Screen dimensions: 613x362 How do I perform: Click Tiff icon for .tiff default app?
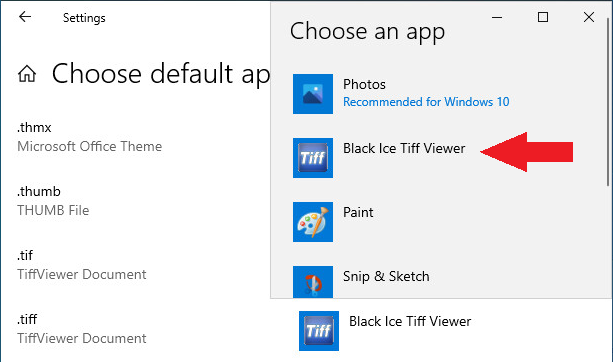pyautogui.click(x=319, y=331)
